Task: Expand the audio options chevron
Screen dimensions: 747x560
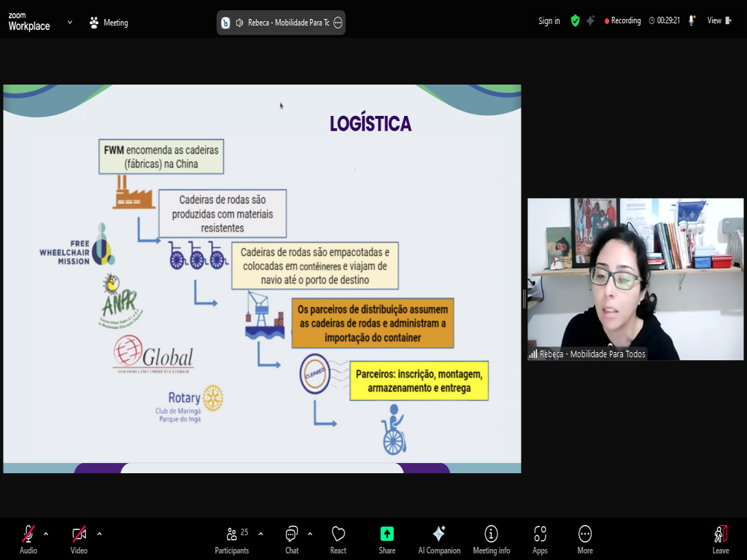Action: (x=46, y=534)
